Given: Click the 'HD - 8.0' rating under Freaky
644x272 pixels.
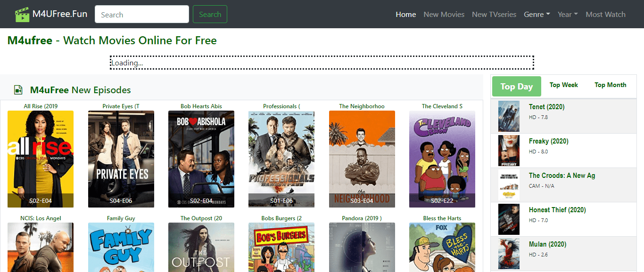Looking at the screenshot, I should 538,152.
